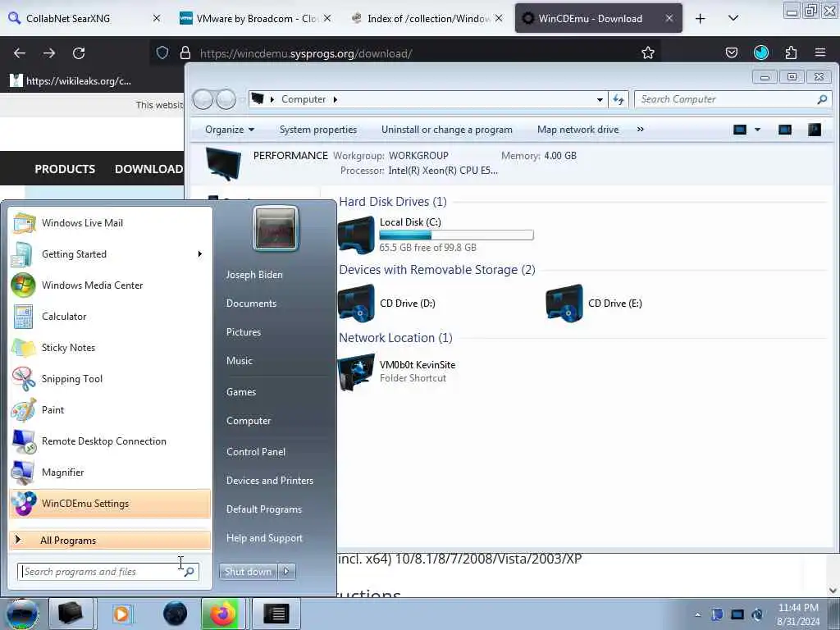Open the view options dropdown arrow
Viewport: 840px width, 630px height.
(x=757, y=130)
